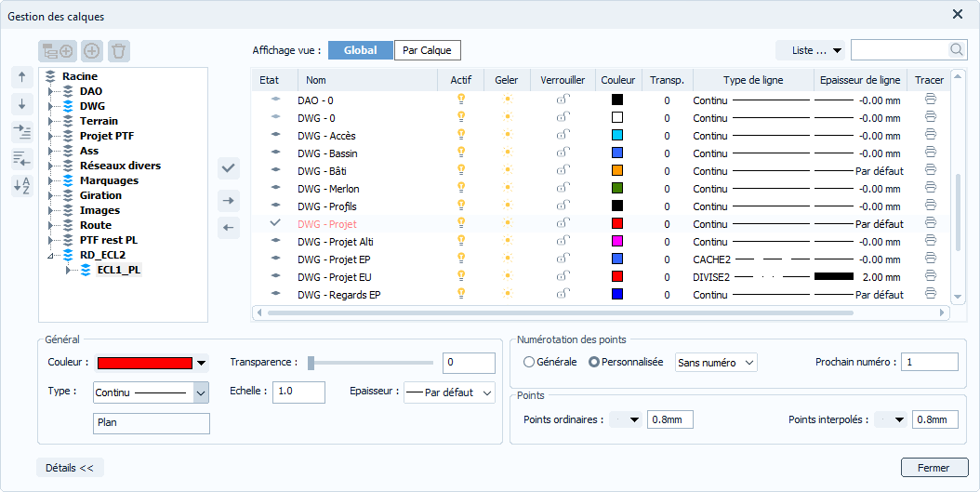Open the Sans numéro dropdown

coord(716,363)
